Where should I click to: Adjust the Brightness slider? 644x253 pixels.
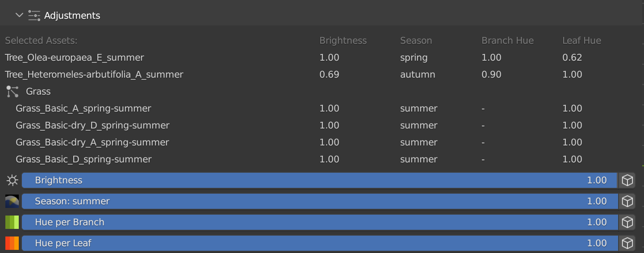pos(319,180)
